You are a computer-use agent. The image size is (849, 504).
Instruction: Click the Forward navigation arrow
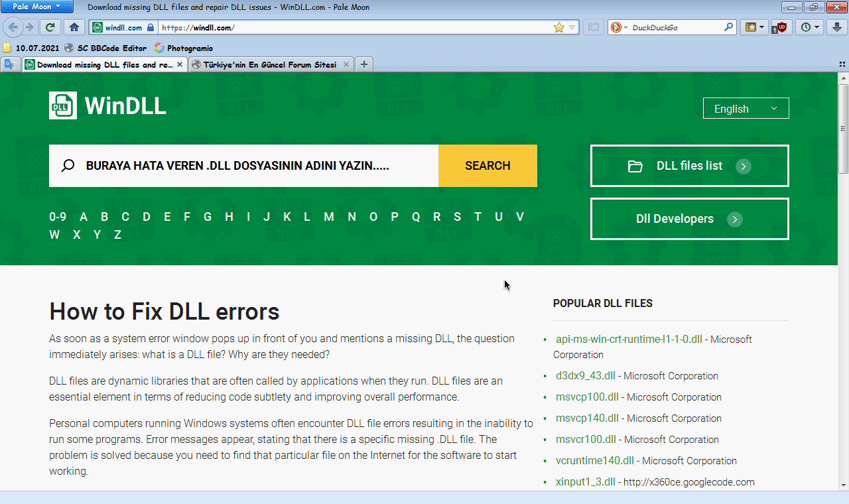29,27
